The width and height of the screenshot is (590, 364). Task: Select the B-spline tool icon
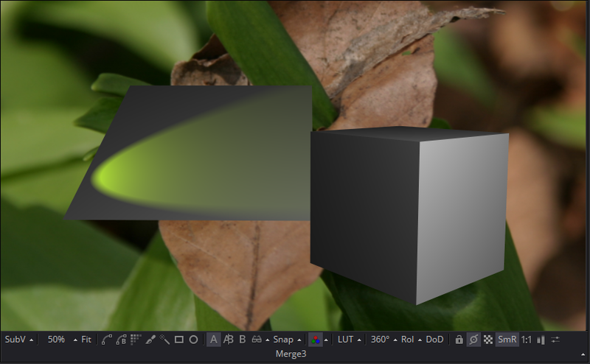121,340
